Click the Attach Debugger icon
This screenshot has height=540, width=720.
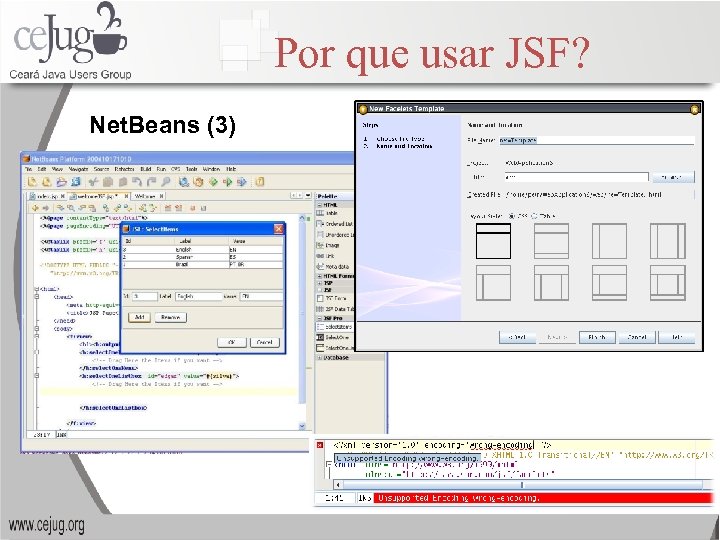click(x=242, y=182)
